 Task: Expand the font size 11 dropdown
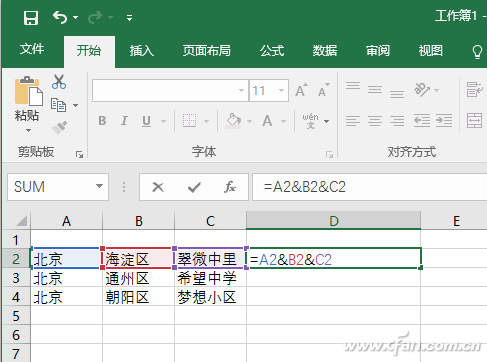[x=282, y=90]
